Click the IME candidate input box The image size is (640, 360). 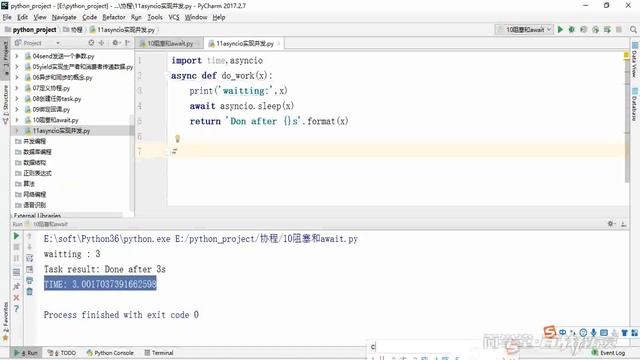tap(441, 347)
